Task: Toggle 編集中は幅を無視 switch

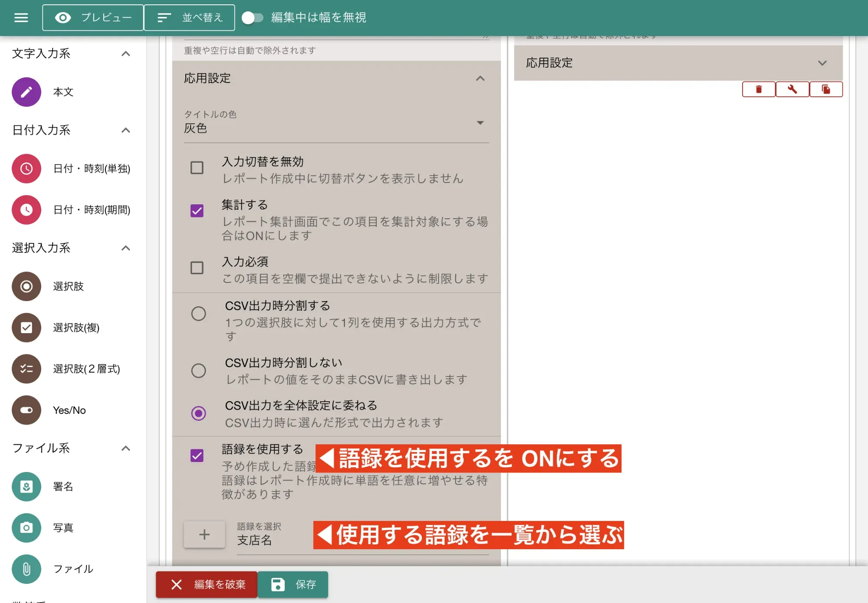Action: [x=253, y=17]
